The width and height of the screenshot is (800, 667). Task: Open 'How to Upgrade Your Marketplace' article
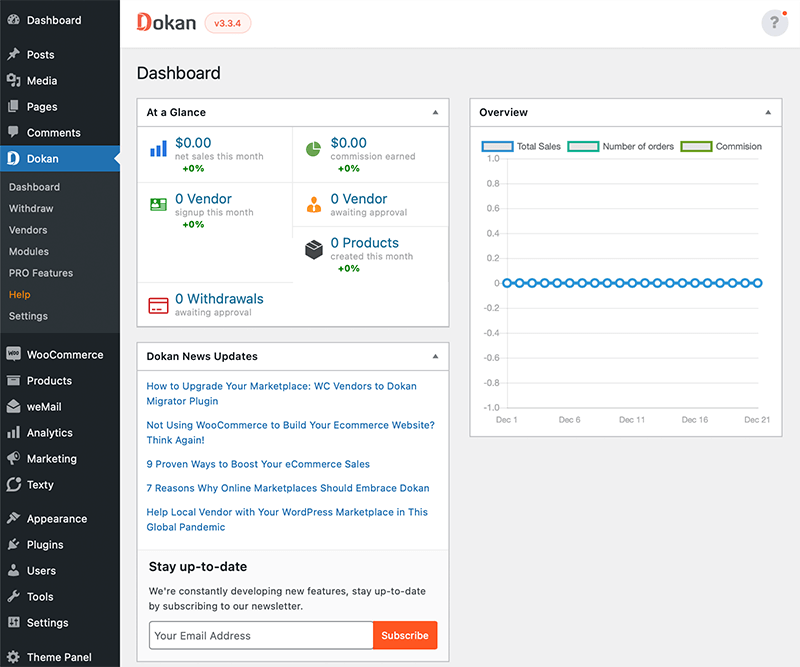[281, 393]
